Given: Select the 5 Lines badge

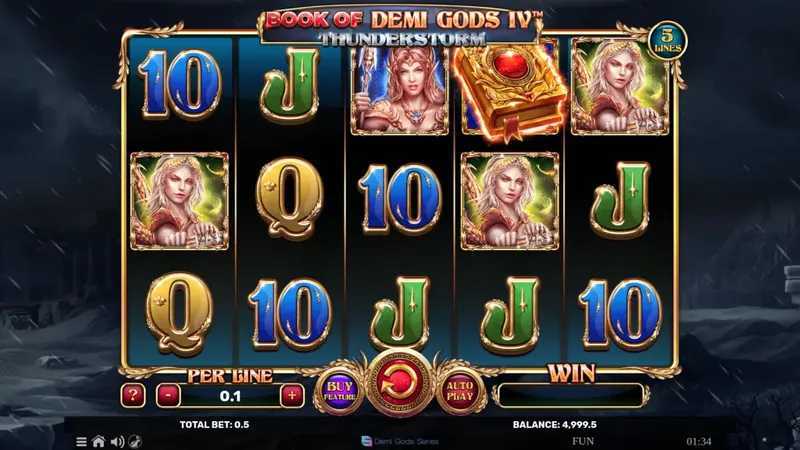Looking at the screenshot, I should point(667,40).
